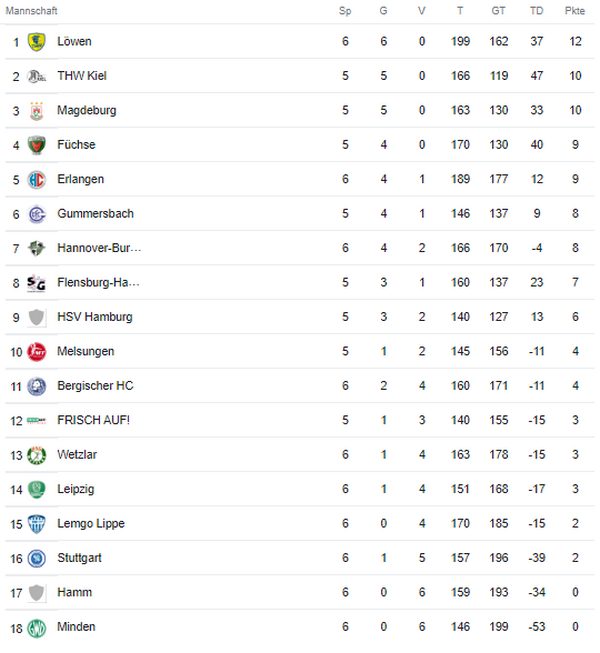Screen dimensions: 600x653
Task: Click the Magdeburg team logo
Action: [37, 111]
